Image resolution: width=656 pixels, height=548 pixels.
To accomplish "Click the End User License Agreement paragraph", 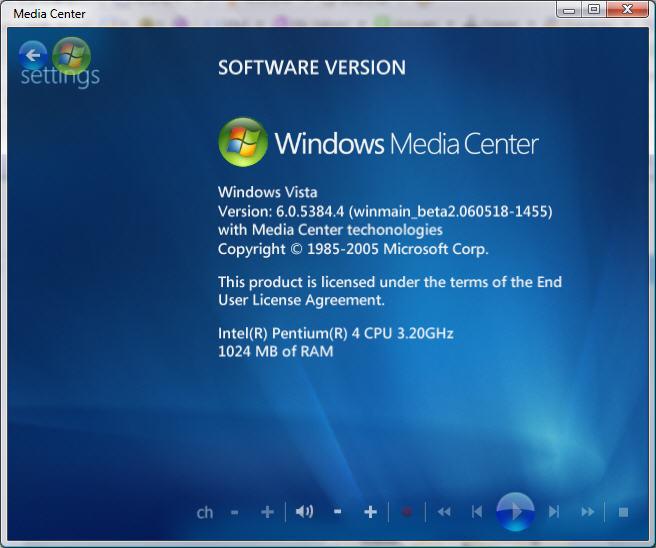I will coord(390,291).
